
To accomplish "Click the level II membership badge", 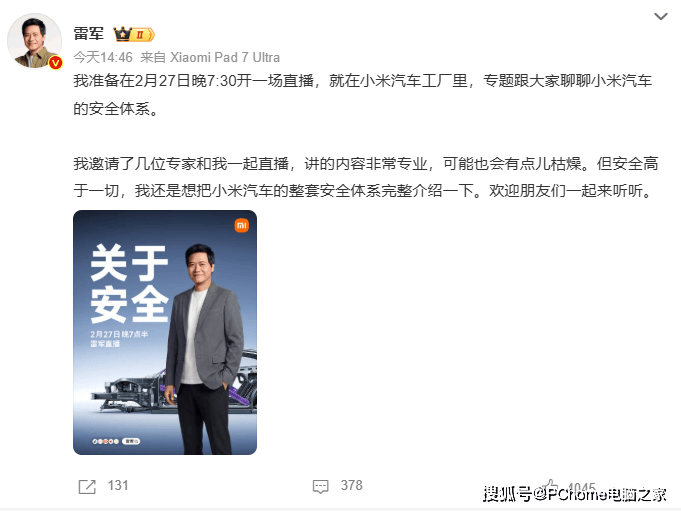I will click(x=143, y=34).
